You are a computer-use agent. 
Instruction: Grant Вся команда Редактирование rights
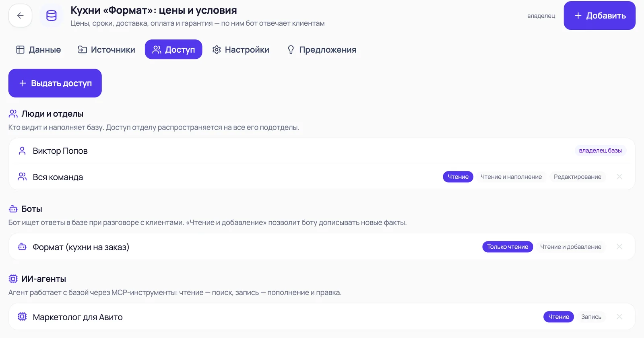click(577, 177)
